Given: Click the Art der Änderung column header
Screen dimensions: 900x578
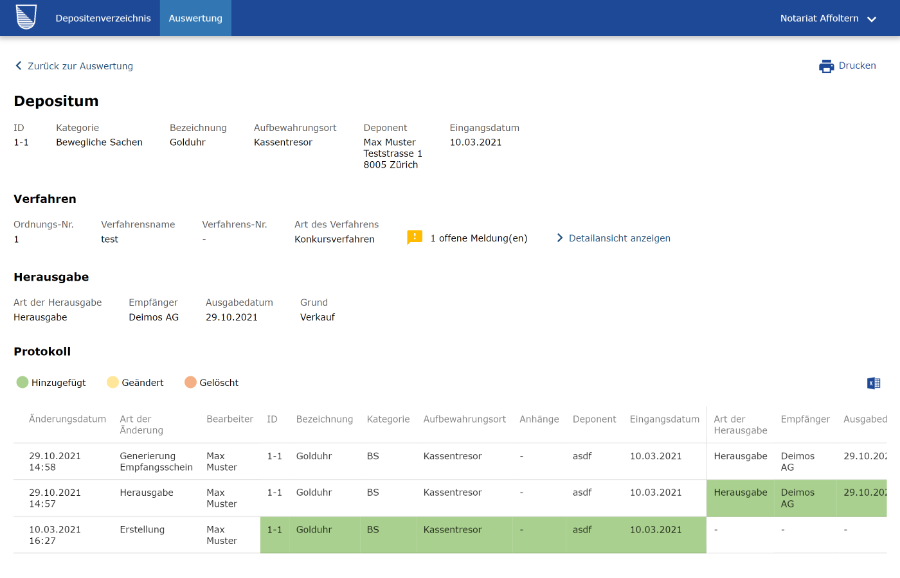Looking at the screenshot, I should click(x=141, y=425).
